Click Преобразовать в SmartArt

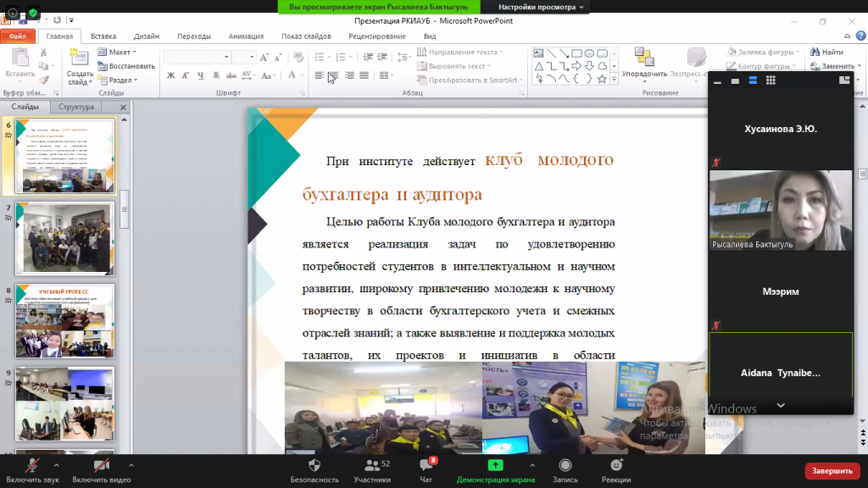(x=470, y=80)
